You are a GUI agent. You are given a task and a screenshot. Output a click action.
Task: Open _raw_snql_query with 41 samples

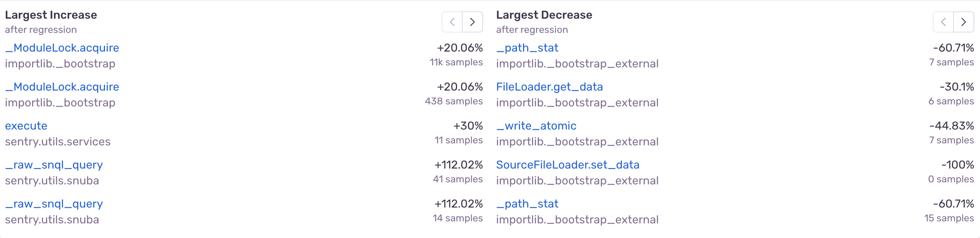click(54, 165)
